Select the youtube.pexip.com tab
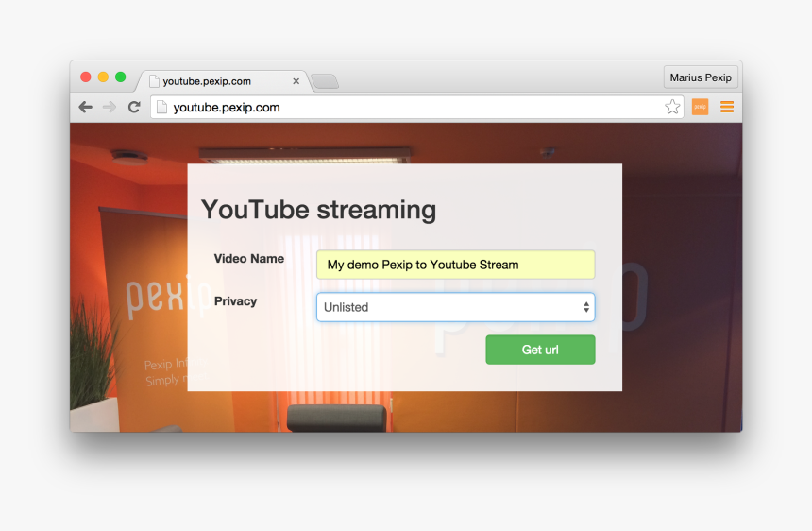 223,81
